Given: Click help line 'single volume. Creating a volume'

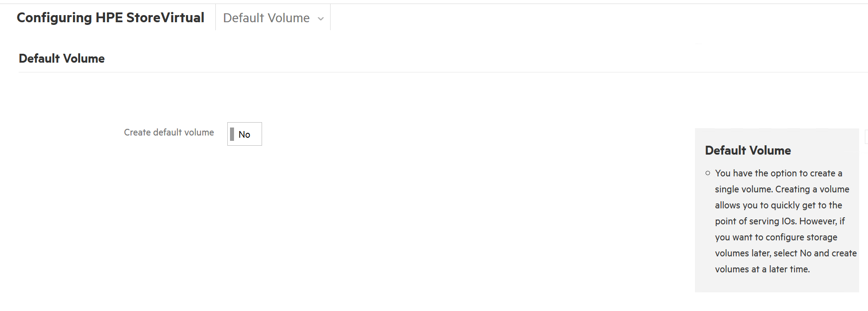Looking at the screenshot, I should tap(782, 189).
